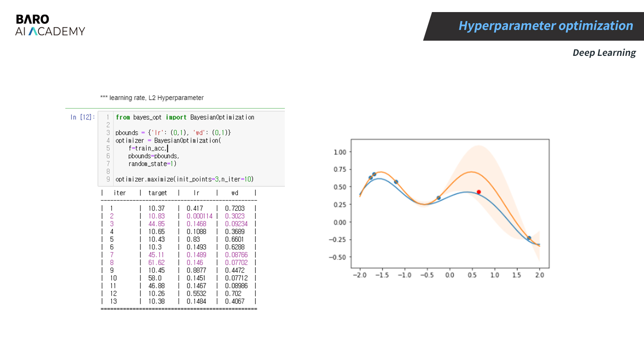Click target value 10.37 in row 1

(x=156, y=208)
